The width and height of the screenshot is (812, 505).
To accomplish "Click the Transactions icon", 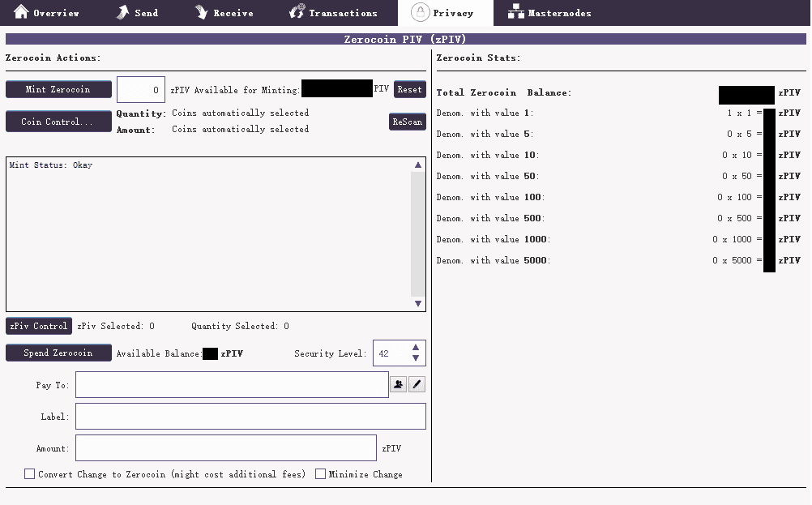I will pos(297,11).
